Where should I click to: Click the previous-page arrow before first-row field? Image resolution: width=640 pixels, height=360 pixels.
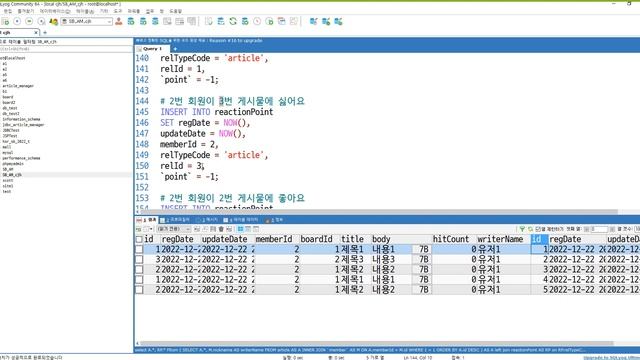(x=587, y=229)
